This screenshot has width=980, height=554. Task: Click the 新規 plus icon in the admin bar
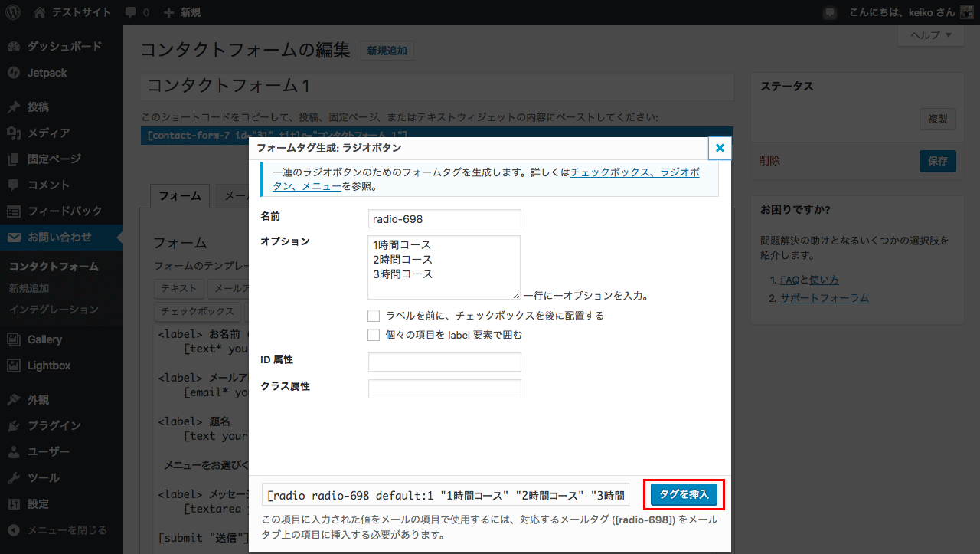(x=169, y=12)
